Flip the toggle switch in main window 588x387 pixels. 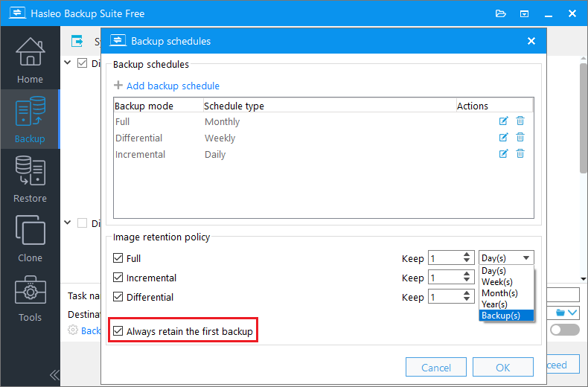point(565,330)
